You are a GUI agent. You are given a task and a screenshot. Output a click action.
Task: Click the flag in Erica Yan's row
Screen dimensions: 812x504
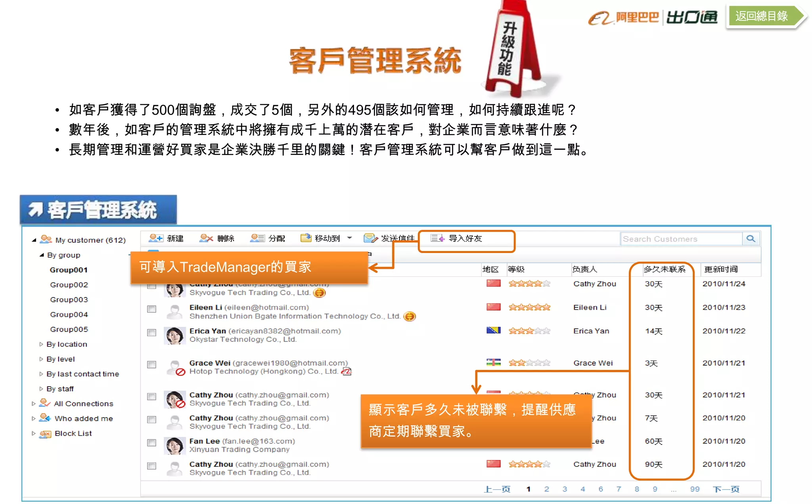tap(493, 330)
